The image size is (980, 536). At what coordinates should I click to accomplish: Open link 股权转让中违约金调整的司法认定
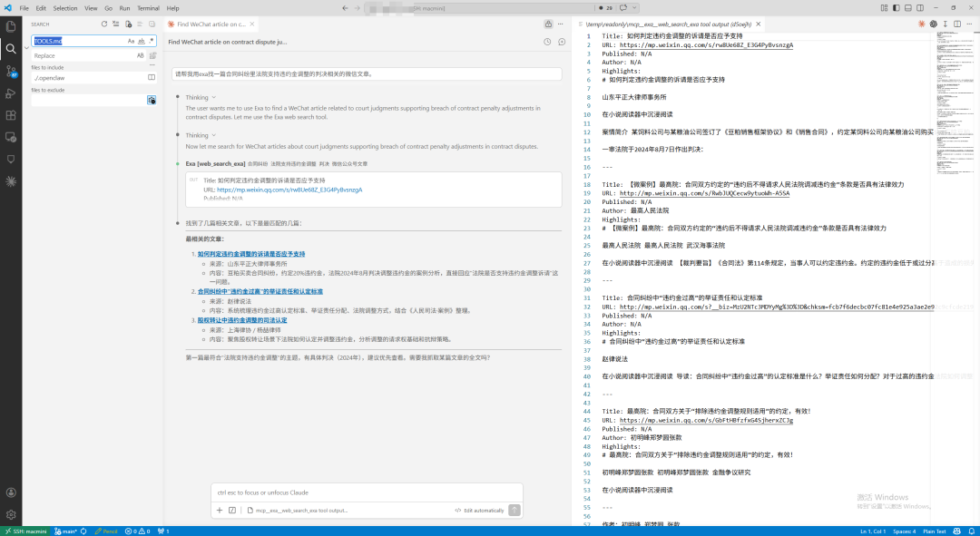(x=242, y=320)
